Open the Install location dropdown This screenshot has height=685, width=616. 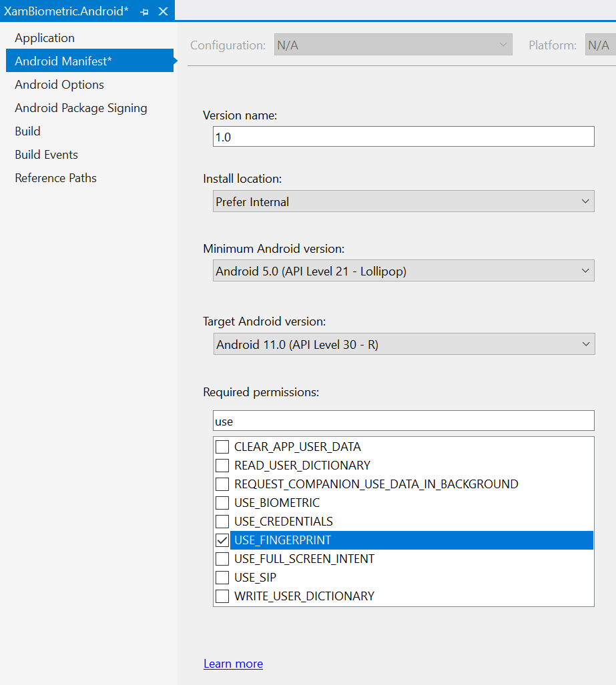(587, 201)
